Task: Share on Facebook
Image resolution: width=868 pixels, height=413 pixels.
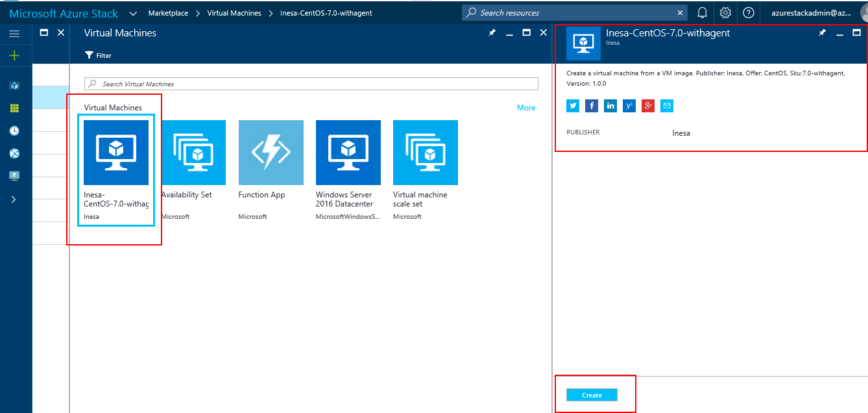Action: [x=592, y=106]
